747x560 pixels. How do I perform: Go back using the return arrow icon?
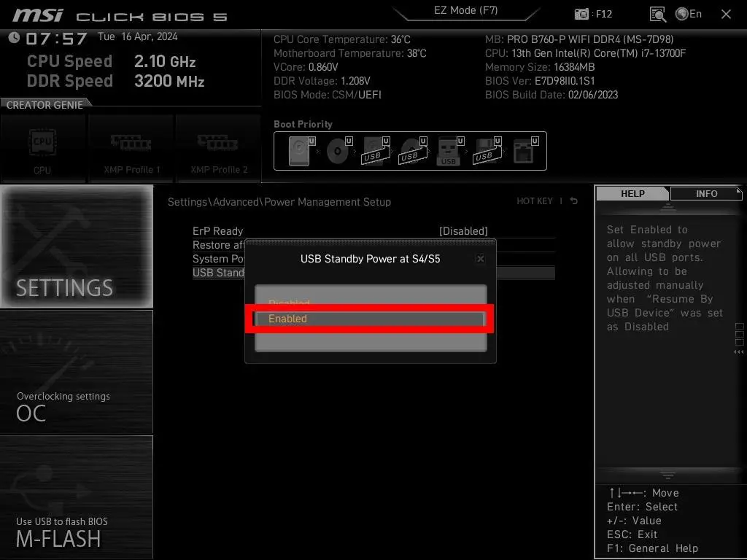[574, 201]
